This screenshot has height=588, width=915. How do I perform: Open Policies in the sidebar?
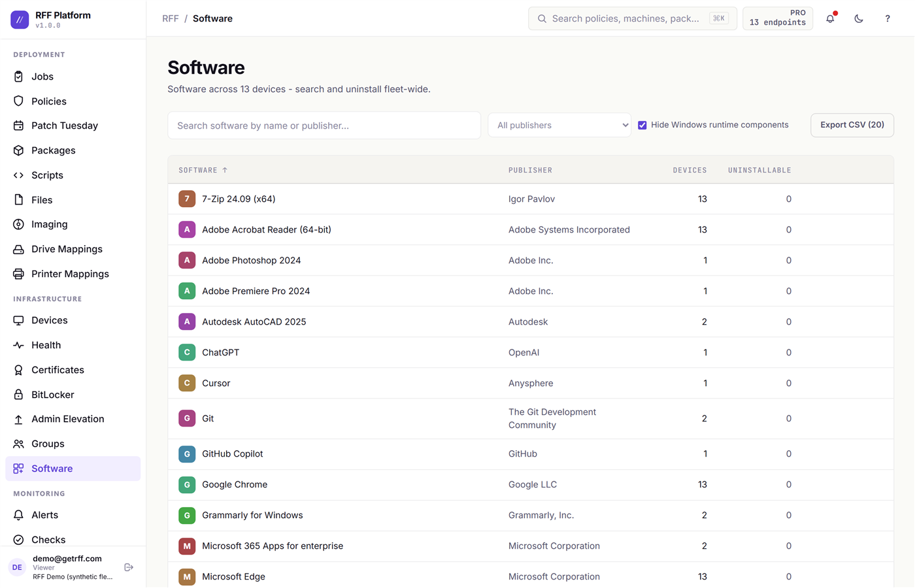pyautogui.click(x=73, y=101)
